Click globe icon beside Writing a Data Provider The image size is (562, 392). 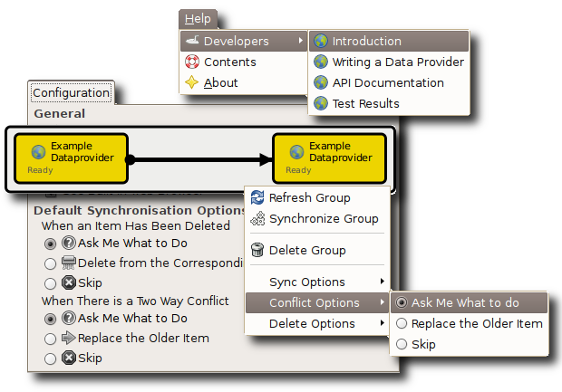point(321,62)
